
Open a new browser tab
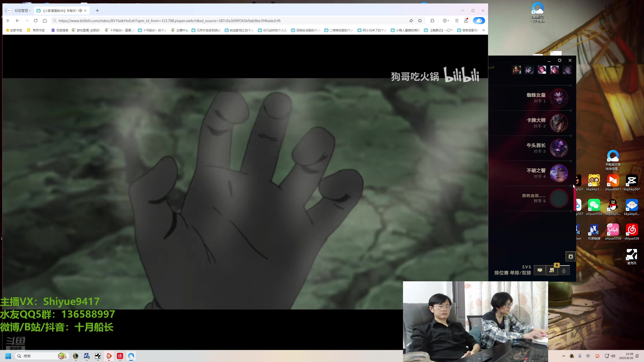[97, 11]
